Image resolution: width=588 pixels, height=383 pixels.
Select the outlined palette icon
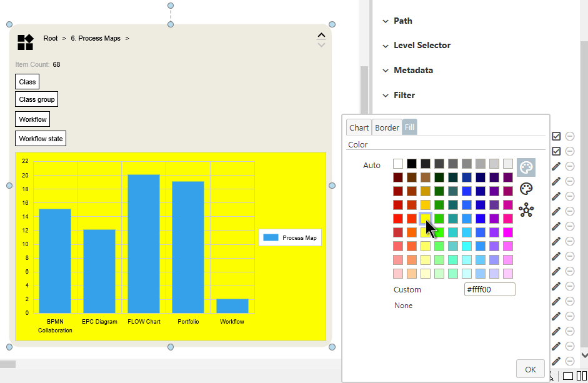point(526,189)
